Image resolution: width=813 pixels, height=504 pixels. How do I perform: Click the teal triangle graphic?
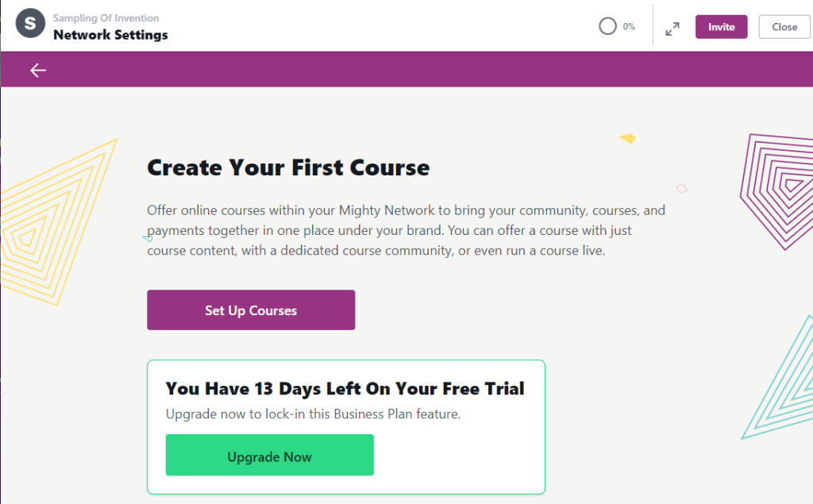(780, 379)
